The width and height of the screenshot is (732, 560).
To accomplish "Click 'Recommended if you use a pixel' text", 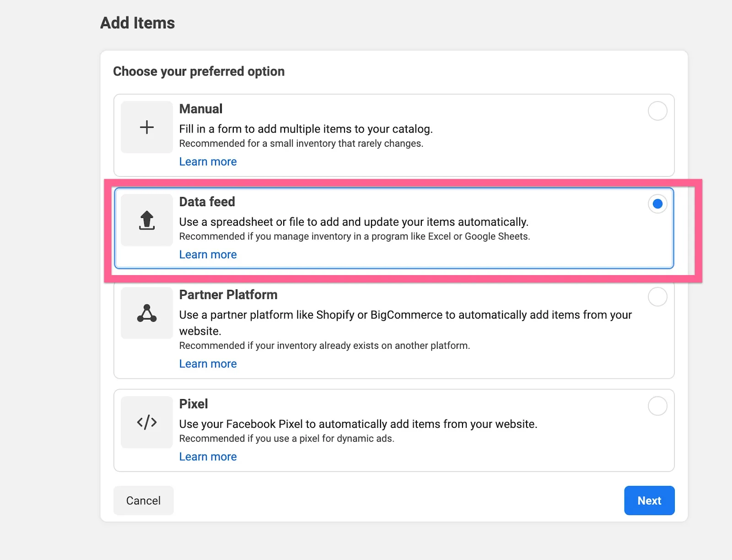I will (286, 438).
